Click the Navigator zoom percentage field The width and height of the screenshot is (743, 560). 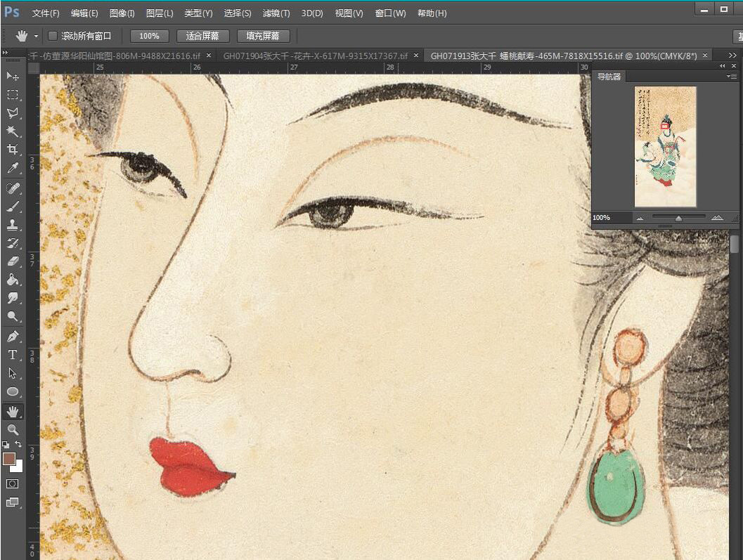click(x=611, y=218)
